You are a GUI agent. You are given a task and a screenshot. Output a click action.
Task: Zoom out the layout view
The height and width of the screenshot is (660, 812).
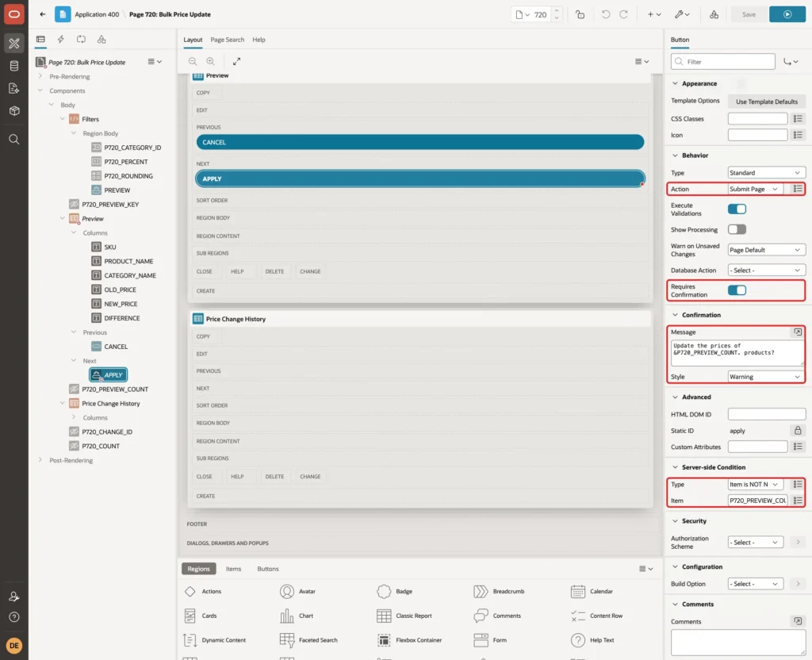[193, 61]
